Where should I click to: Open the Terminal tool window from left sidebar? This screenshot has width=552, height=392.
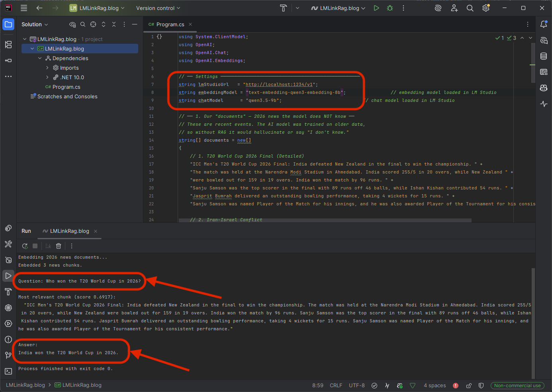point(8,371)
